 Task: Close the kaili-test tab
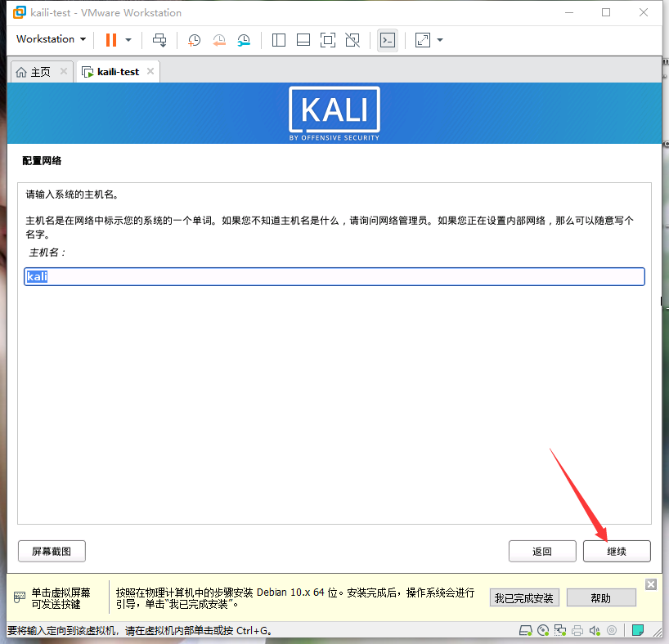[x=150, y=71]
